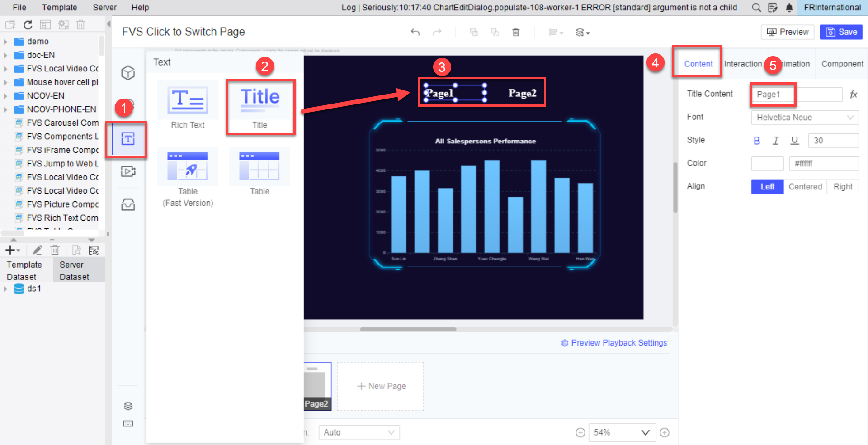Switch to the Interaction tab
This screenshot has height=445, width=868.
pos(743,63)
